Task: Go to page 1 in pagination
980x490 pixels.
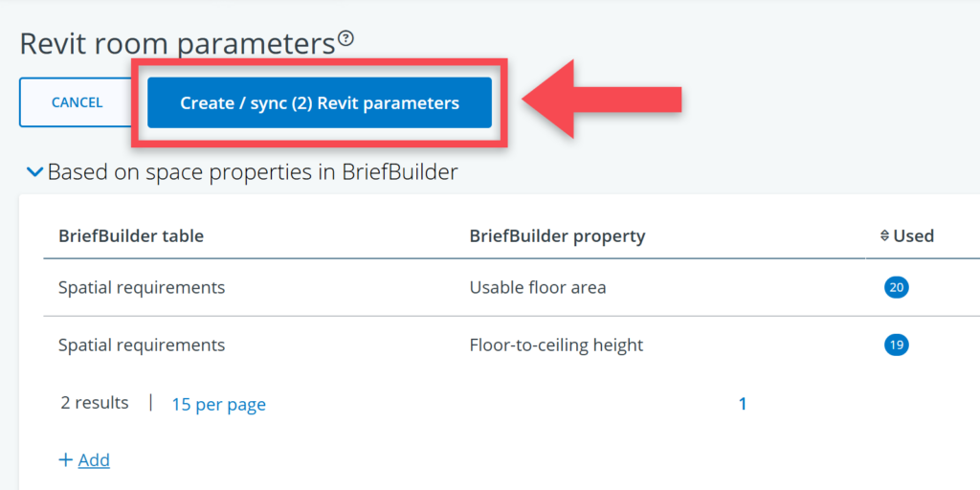Action: coord(743,404)
